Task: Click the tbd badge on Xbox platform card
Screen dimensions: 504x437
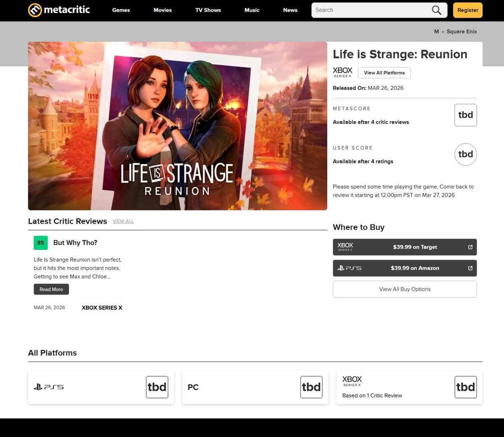Action: pos(466,387)
